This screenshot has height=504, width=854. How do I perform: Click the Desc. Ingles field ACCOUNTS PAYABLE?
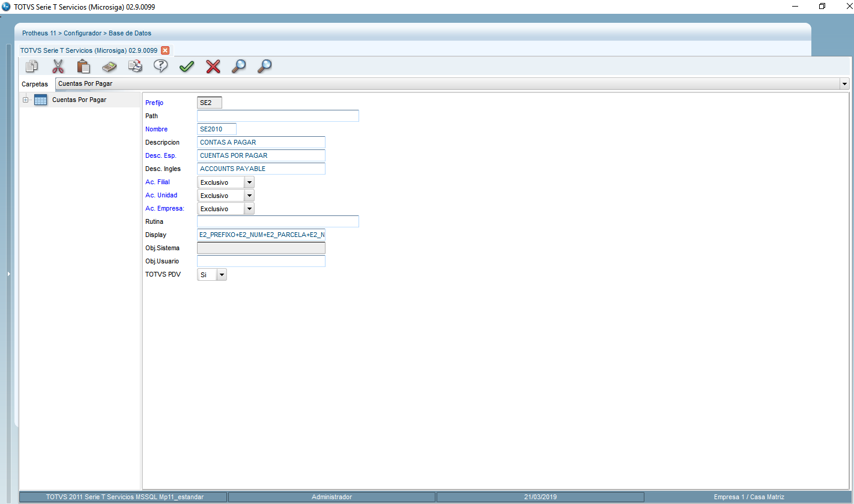click(x=261, y=169)
